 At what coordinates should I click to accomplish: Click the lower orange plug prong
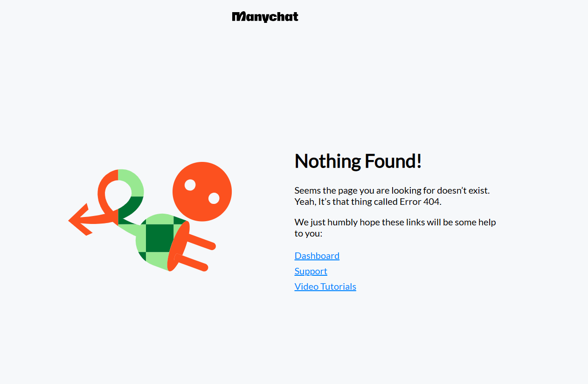coord(191,264)
